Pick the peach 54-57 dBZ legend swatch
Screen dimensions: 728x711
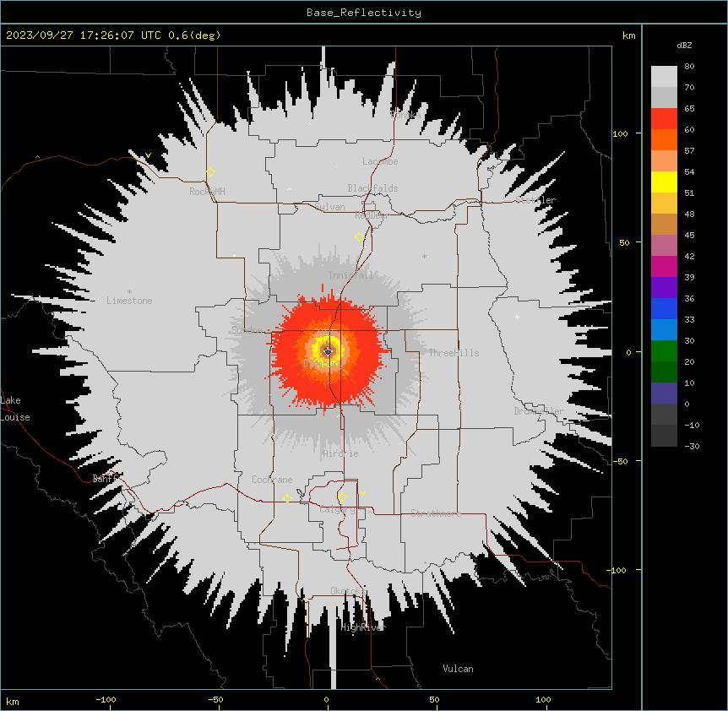tap(664, 161)
